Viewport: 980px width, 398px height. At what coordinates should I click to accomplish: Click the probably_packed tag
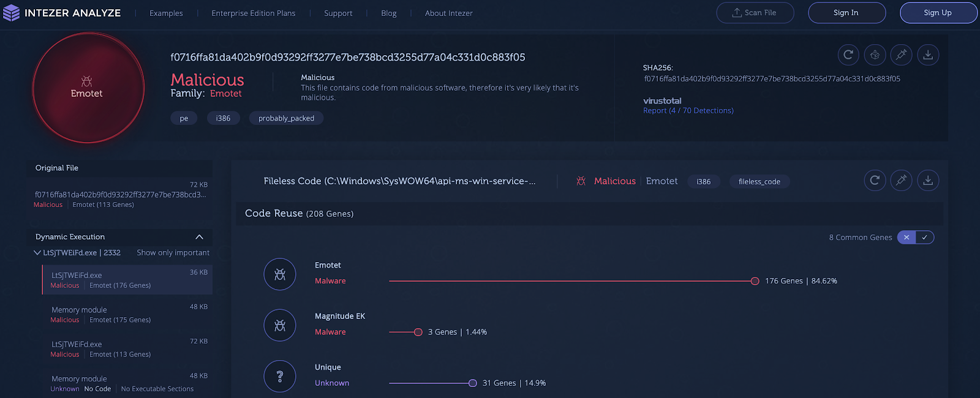(286, 118)
